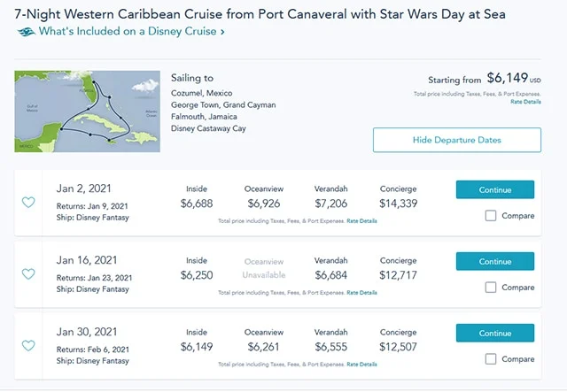Select the $14,339 Concierge price on Jan 2
The width and height of the screenshot is (567, 392).
pos(398,204)
